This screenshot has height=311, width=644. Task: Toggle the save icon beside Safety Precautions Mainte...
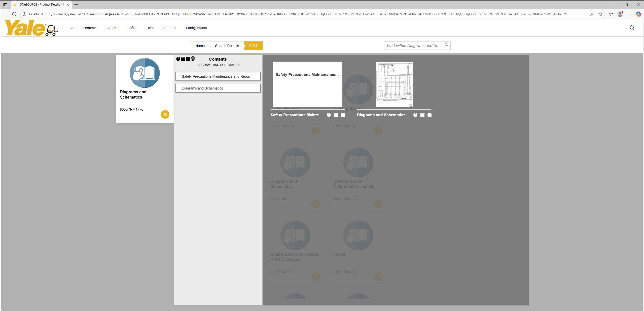click(343, 115)
